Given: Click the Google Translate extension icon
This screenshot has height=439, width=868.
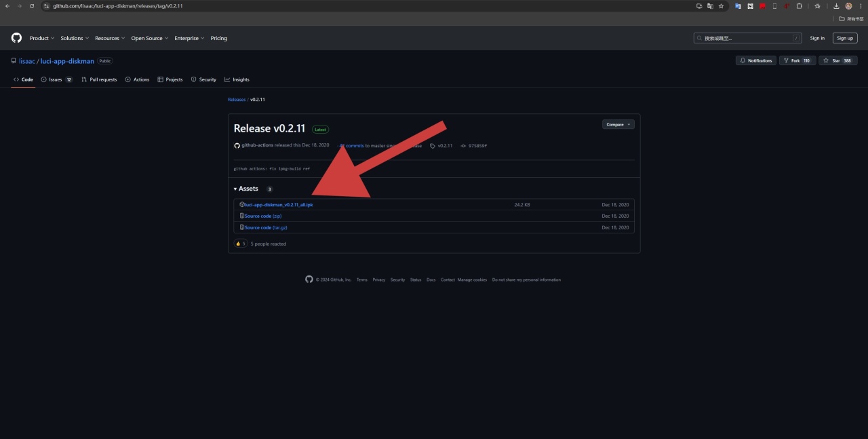Looking at the screenshot, I should click(738, 6).
